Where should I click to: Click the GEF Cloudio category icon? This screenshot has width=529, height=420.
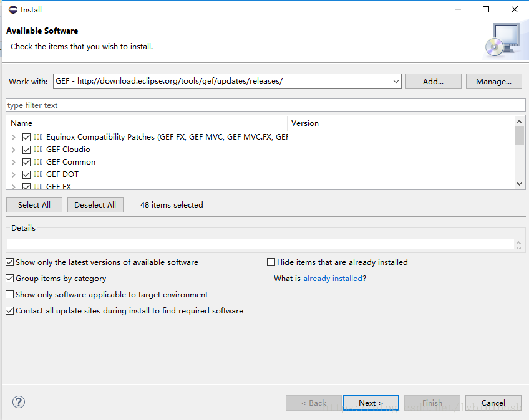click(38, 150)
